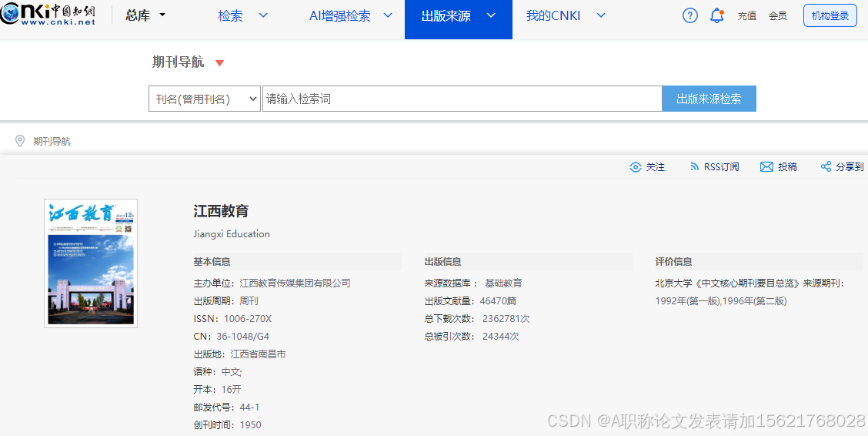Screen dimensions: 868x436
Task: Click the 投稿 submission link
Action: click(787, 166)
